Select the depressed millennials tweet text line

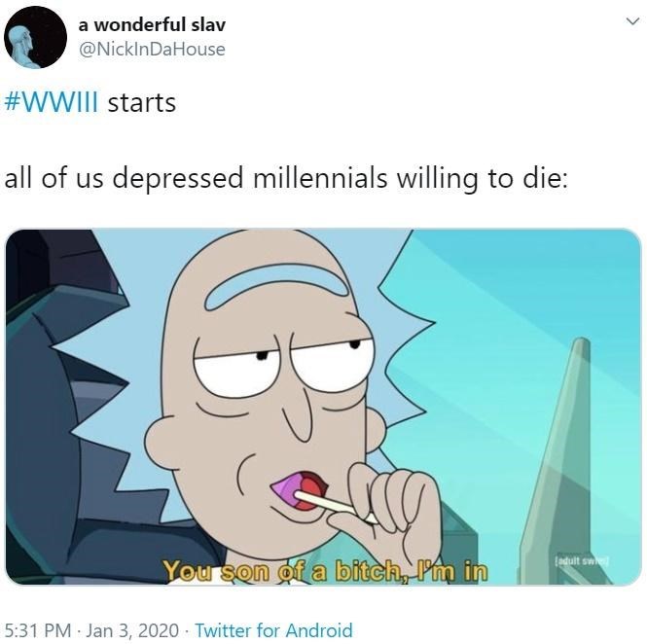tap(285, 178)
